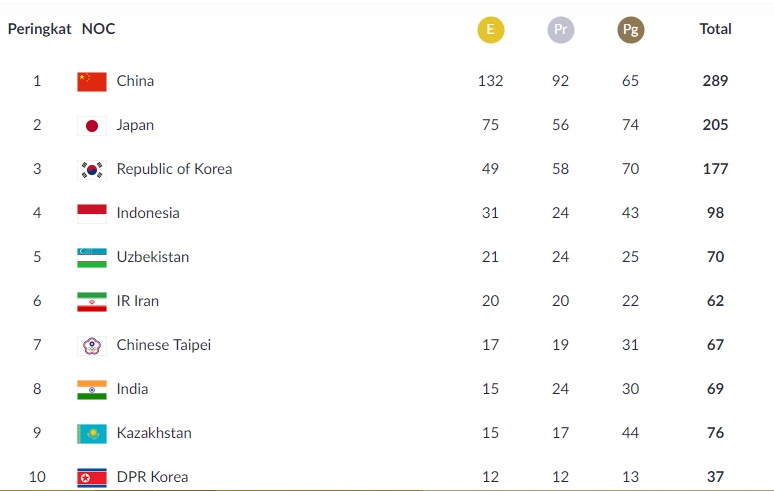This screenshot has height=491, width=774.
Task: Select the Total column header
Action: pos(715,29)
